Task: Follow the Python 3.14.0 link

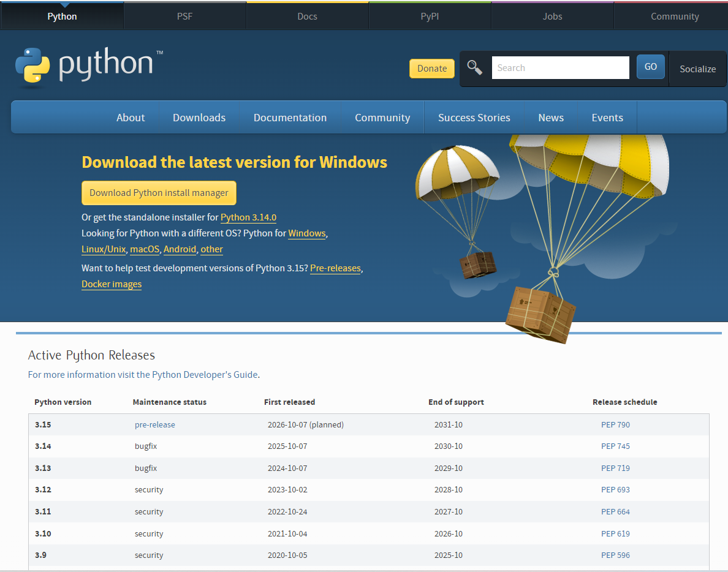Action: click(248, 217)
